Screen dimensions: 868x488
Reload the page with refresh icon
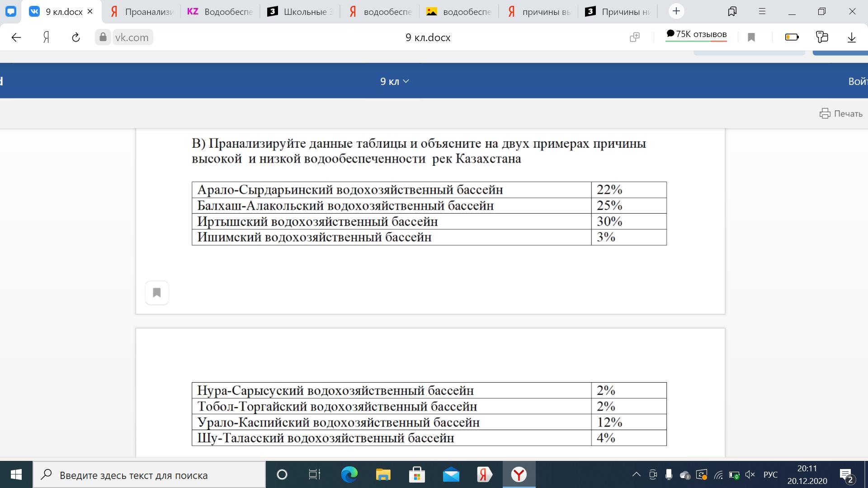75,38
